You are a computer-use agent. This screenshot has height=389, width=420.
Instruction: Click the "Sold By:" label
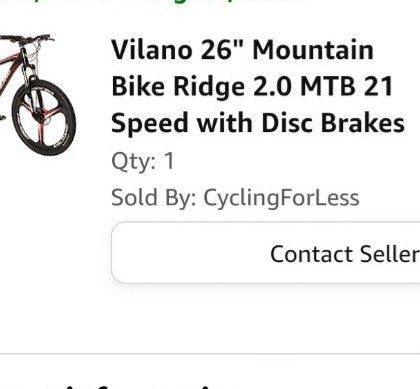point(154,198)
